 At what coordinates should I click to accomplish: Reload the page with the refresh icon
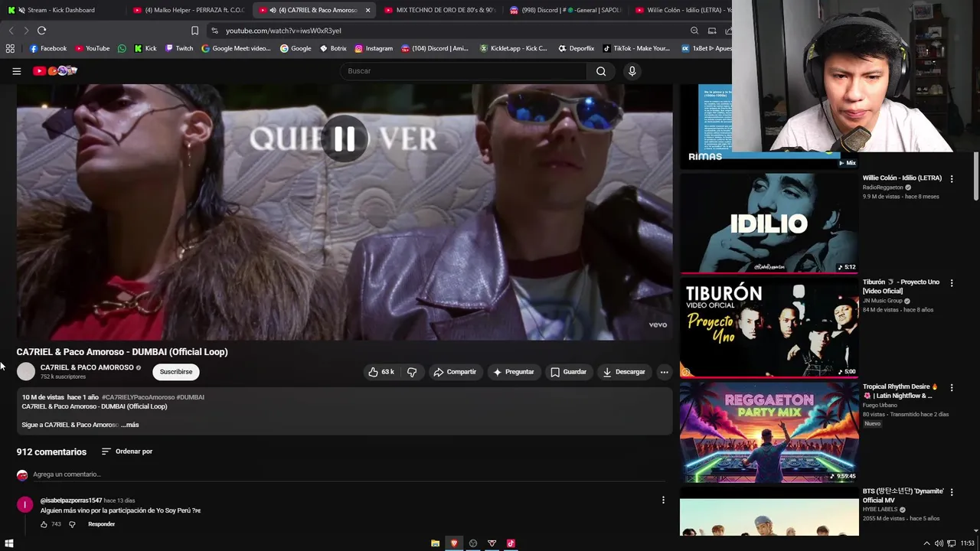41,31
